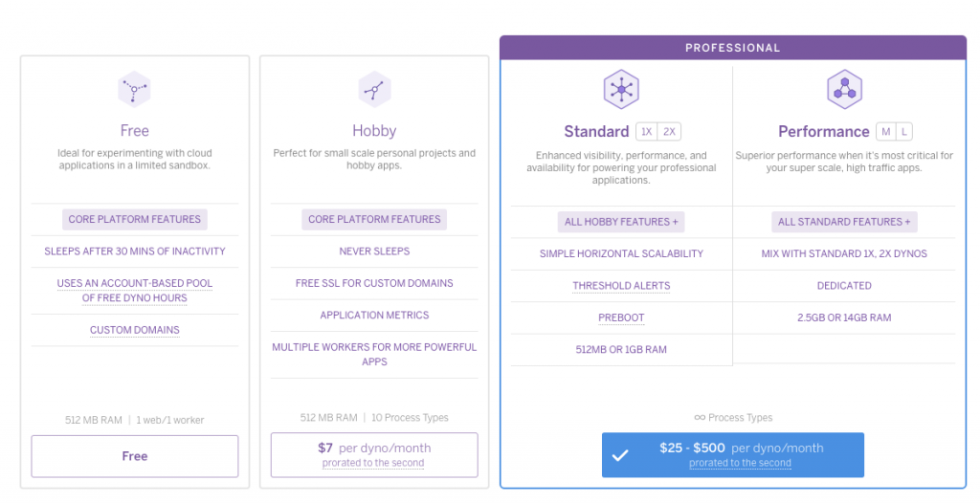Open the Threshold Alerts feature link
The width and height of the screenshot is (980, 503).
point(621,286)
